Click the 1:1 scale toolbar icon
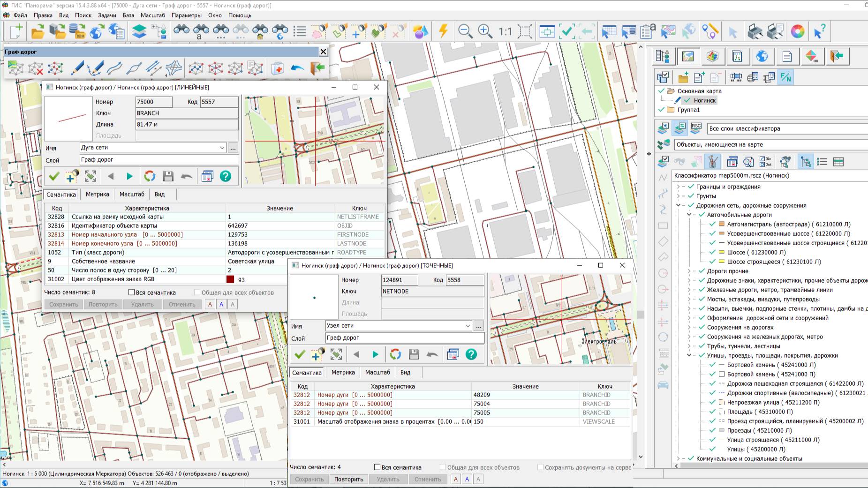The width and height of the screenshot is (868, 488). coord(505,31)
